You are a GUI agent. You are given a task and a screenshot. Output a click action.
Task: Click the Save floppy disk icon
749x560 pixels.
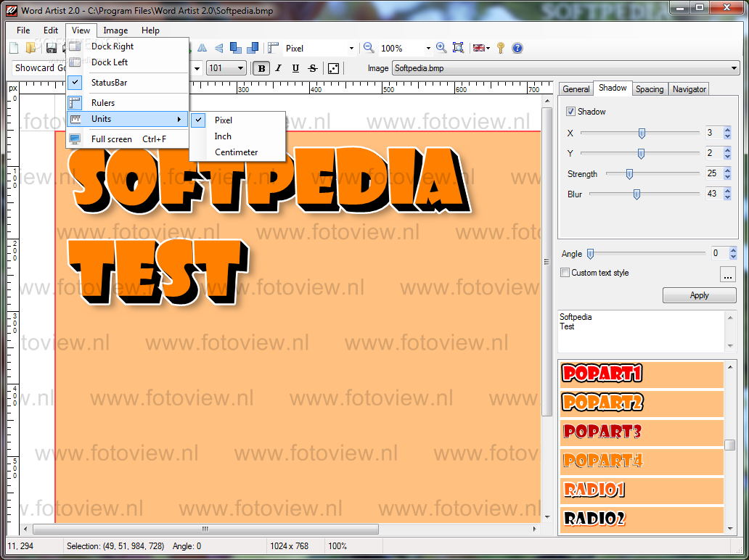coord(52,48)
